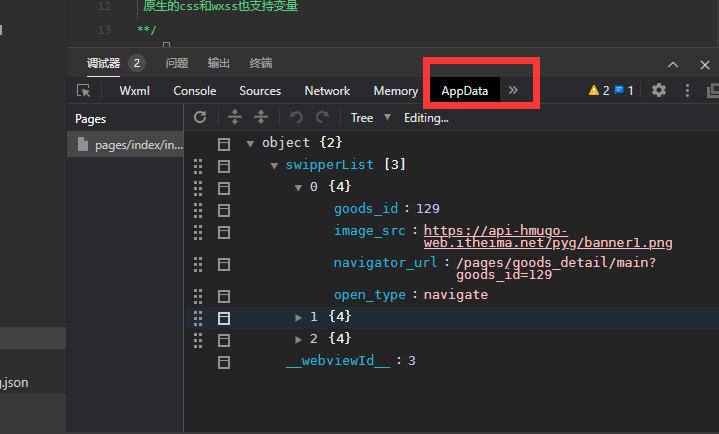Image resolution: width=719 pixels, height=434 pixels.
Task: Click the drag handle dots for item 2 row
Action: [198, 340]
